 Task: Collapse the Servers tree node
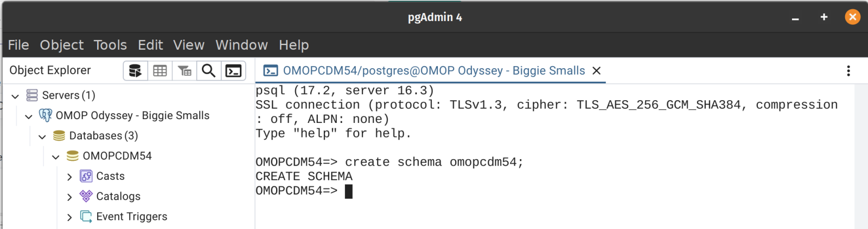tap(15, 96)
